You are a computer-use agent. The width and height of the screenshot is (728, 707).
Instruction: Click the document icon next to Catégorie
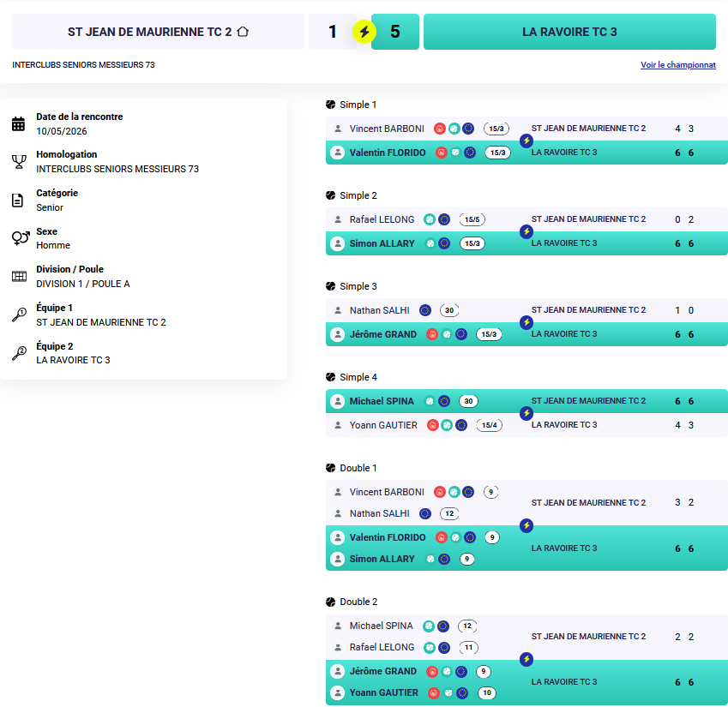pyautogui.click(x=18, y=201)
